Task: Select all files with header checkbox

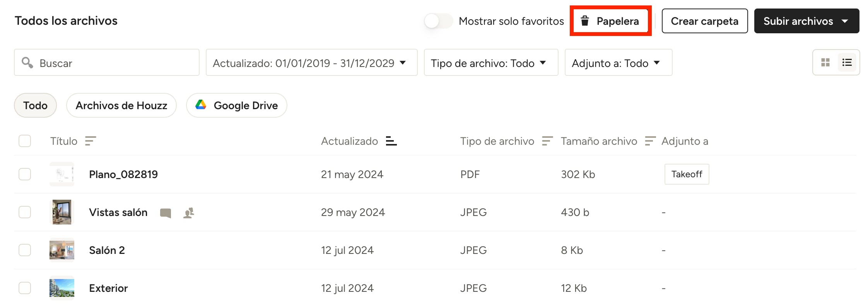Action: (x=25, y=141)
